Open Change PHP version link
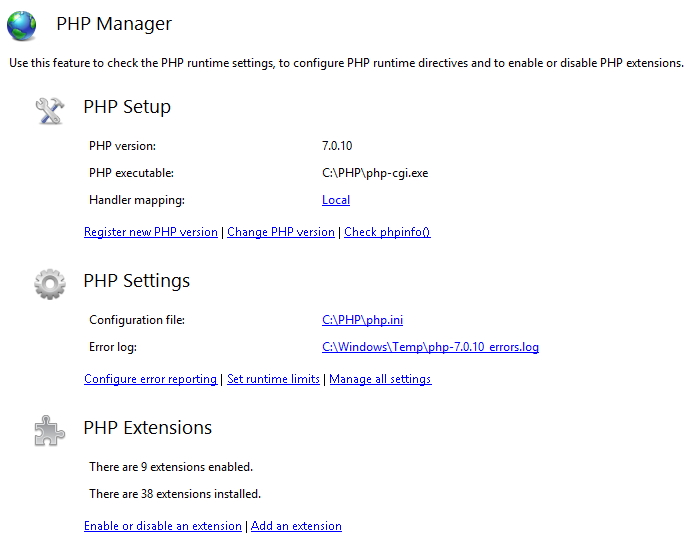Image resolution: width=695 pixels, height=560 pixels. (x=281, y=232)
